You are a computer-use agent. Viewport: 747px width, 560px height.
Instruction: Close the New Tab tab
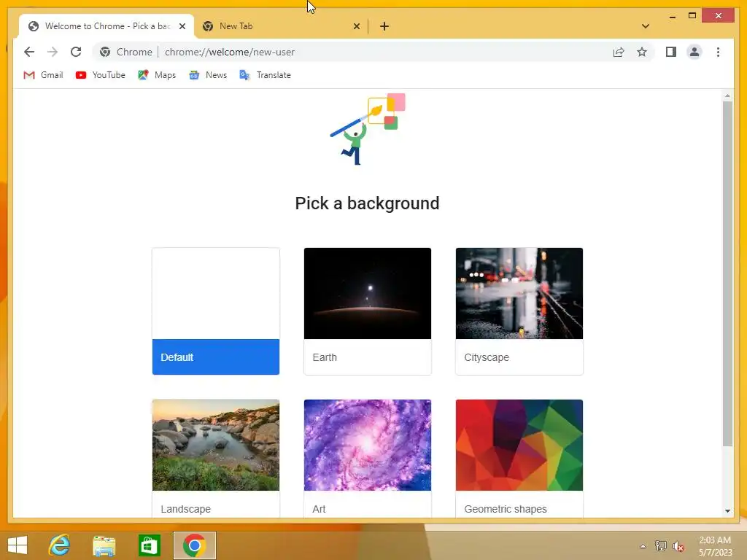[x=356, y=26]
